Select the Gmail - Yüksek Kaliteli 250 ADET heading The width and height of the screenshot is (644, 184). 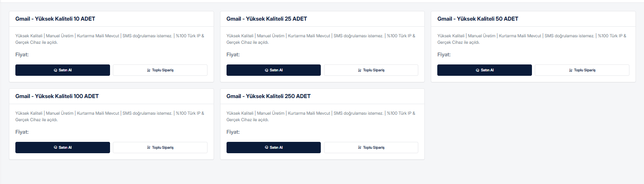tap(269, 96)
